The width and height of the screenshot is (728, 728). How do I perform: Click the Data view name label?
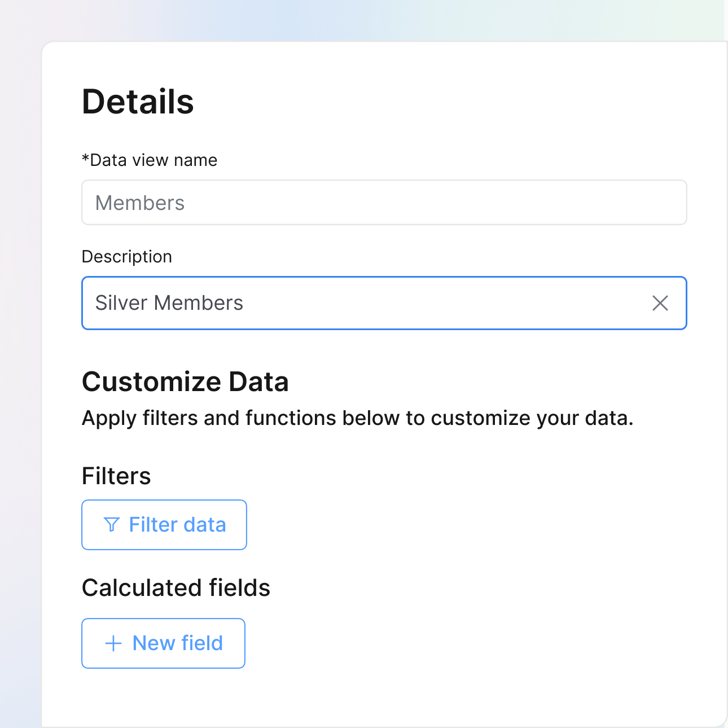click(150, 160)
